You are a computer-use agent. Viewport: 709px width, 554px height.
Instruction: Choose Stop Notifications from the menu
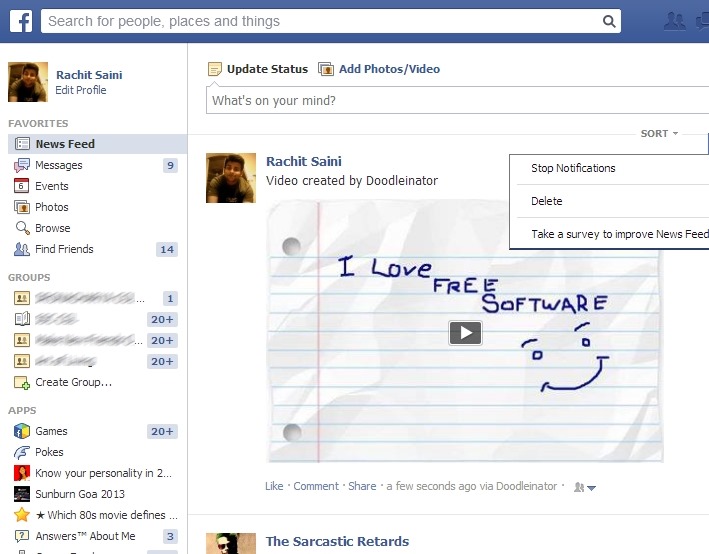[573, 168]
